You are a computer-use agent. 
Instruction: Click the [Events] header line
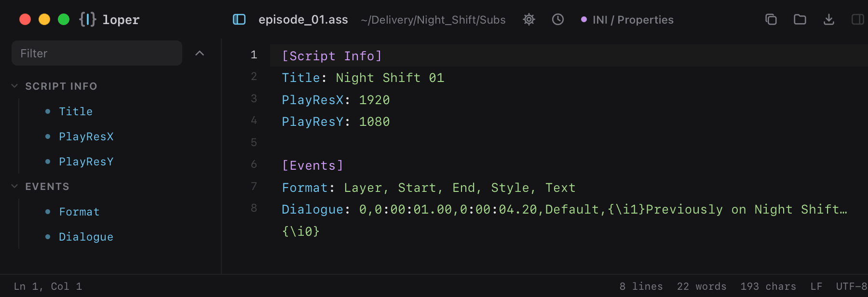click(312, 165)
